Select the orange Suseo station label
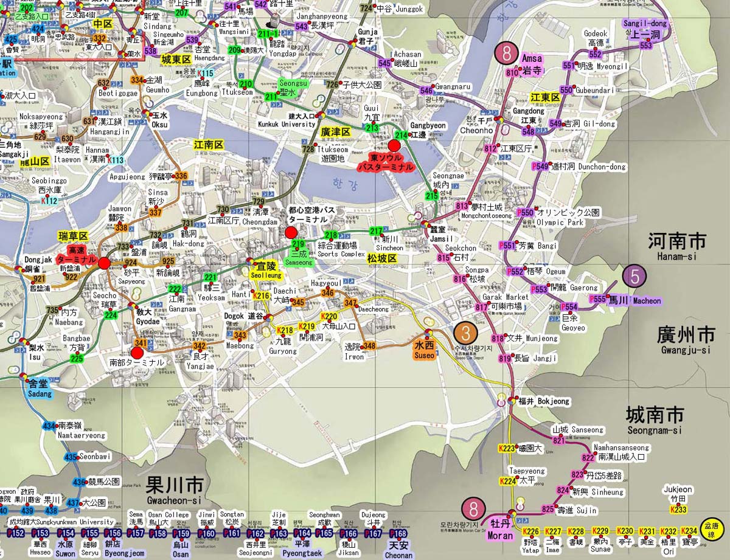This screenshot has height=560, width=730. [x=425, y=350]
